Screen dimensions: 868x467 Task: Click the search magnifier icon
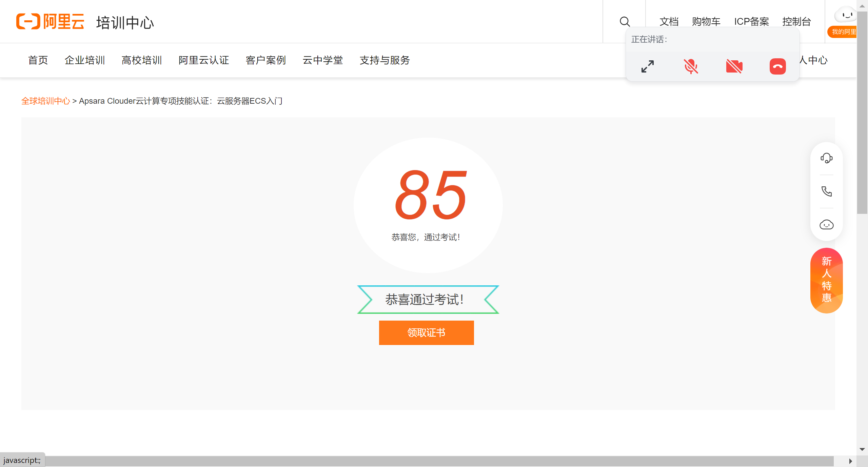coord(625,22)
